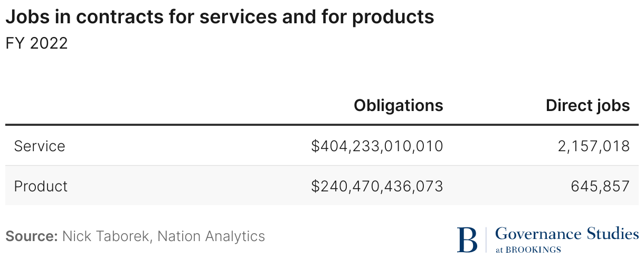Click the vertical divider in the Brookings logo
Image resolution: width=644 pixels, height=258 pixels.
pos(486,239)
